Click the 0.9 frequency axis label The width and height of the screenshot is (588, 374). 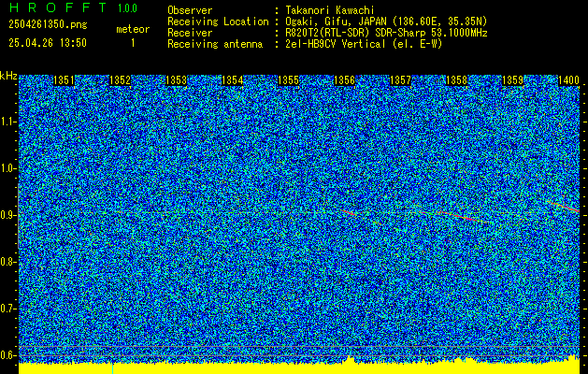(7, 215)
